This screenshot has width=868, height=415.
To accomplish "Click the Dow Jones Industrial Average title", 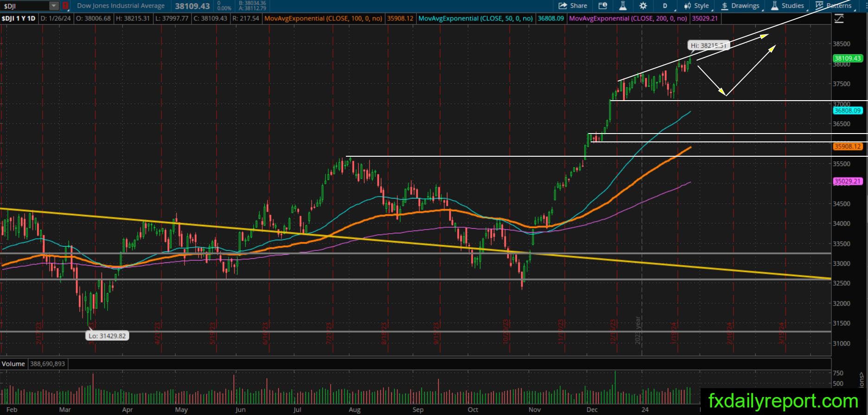I will (121, 6).
